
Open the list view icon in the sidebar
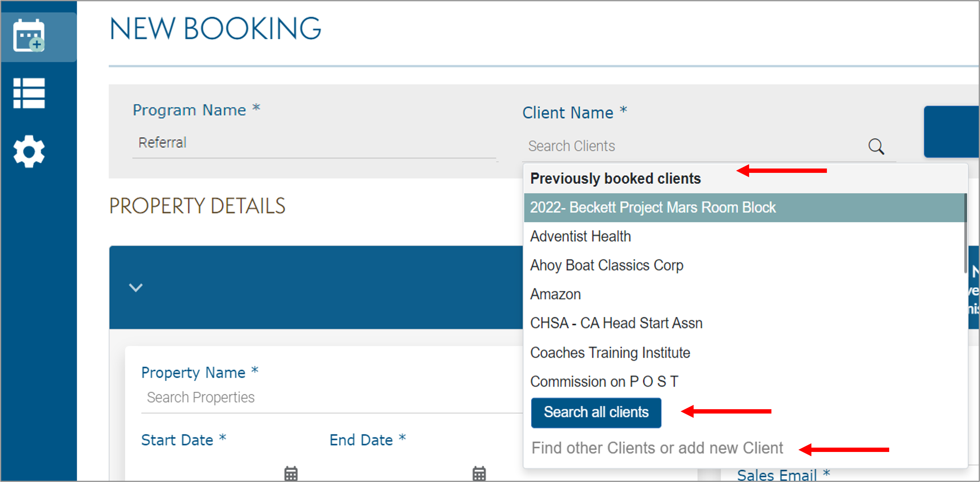pyautogui.click(x=30, y=93)
